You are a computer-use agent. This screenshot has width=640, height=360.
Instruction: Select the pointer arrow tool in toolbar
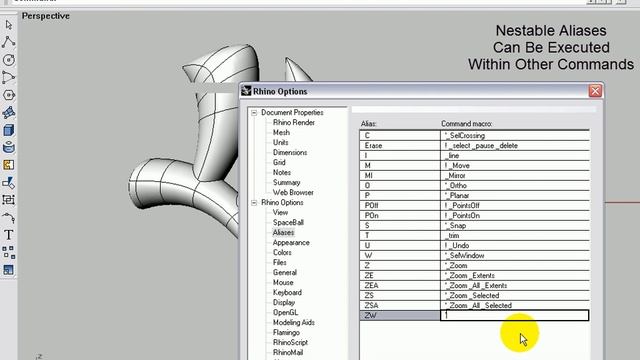[x=9, y=25]
